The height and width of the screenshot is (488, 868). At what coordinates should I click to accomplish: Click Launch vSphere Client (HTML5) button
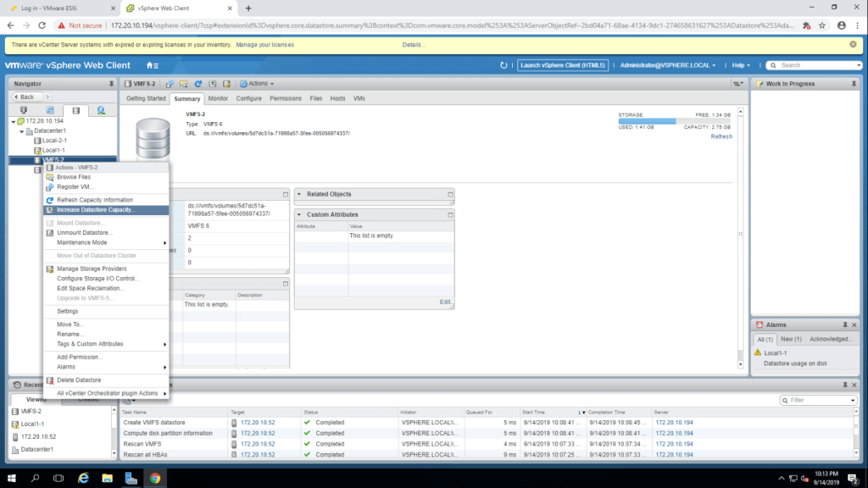tap(562, 65)
